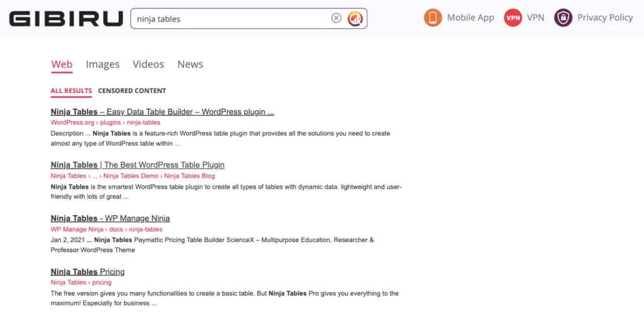The height and width of the screenshot is (320, 644).
Task: Click the snippet starting "The free version gives"
Action: click(x=225, y=299)
